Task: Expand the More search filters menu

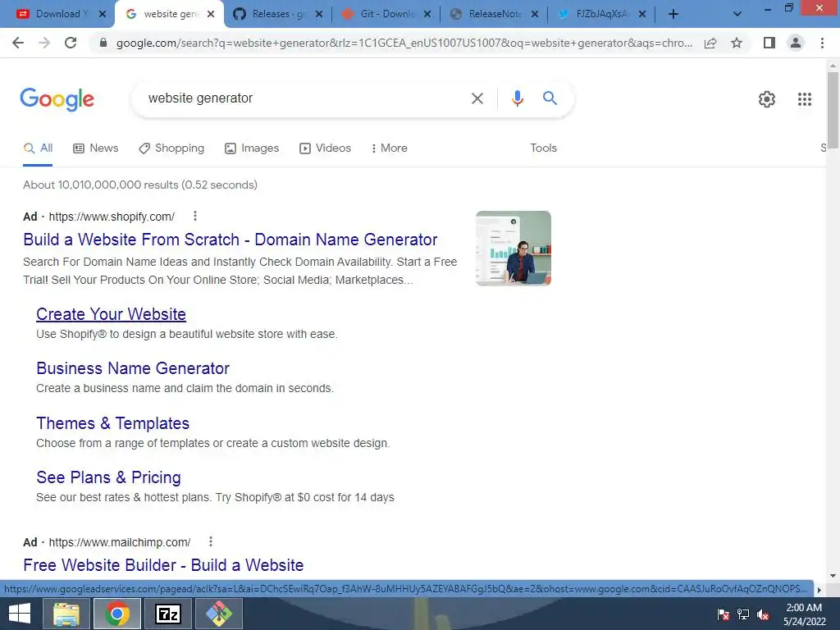Action: pyautogui.click(x=390, y=148)
